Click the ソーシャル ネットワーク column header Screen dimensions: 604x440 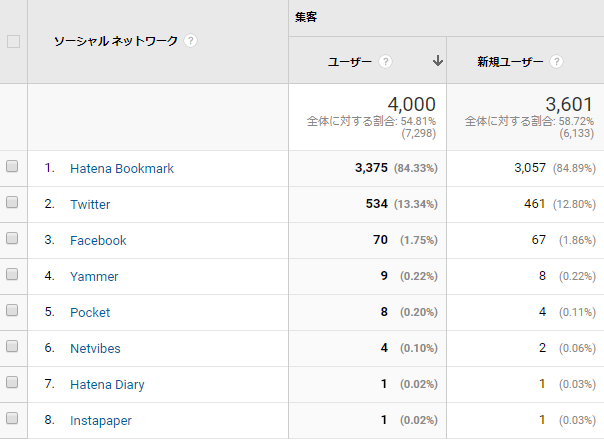[116, 41]
